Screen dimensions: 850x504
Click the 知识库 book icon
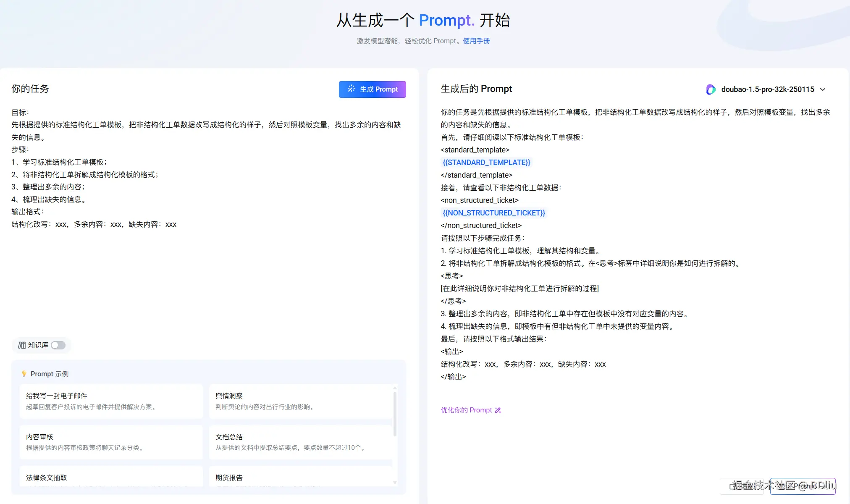tap(22, 345)
